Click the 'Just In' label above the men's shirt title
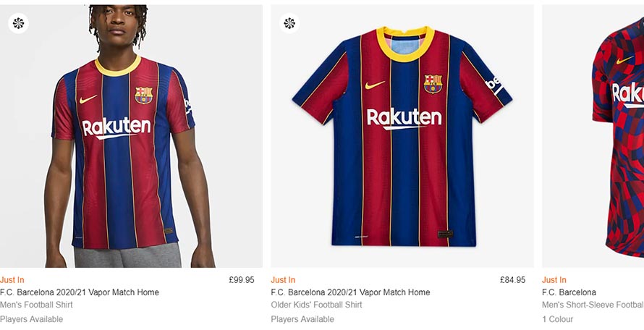Image resolution: width=644 pixels, height=330 pixels. 12,280
